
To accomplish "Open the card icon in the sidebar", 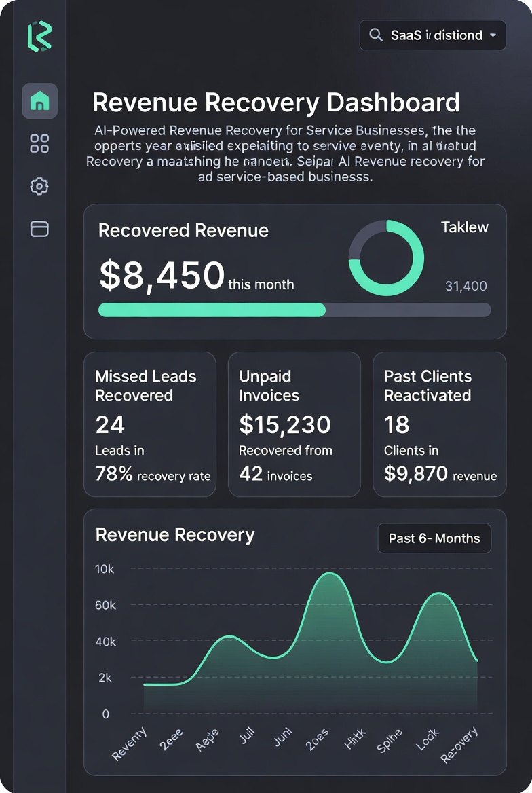I will click(x=39, y=229).
